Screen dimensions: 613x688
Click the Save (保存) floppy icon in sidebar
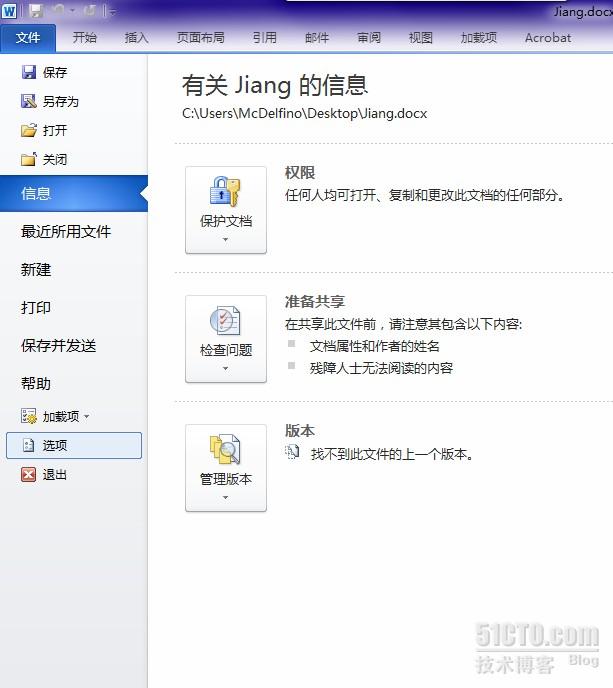(x=29, y=72)
